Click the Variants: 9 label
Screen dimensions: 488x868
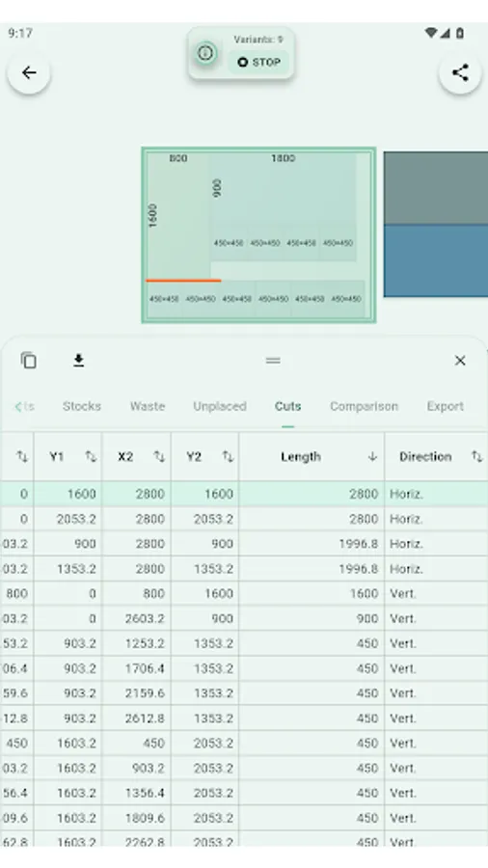click(x=258, y=40)
